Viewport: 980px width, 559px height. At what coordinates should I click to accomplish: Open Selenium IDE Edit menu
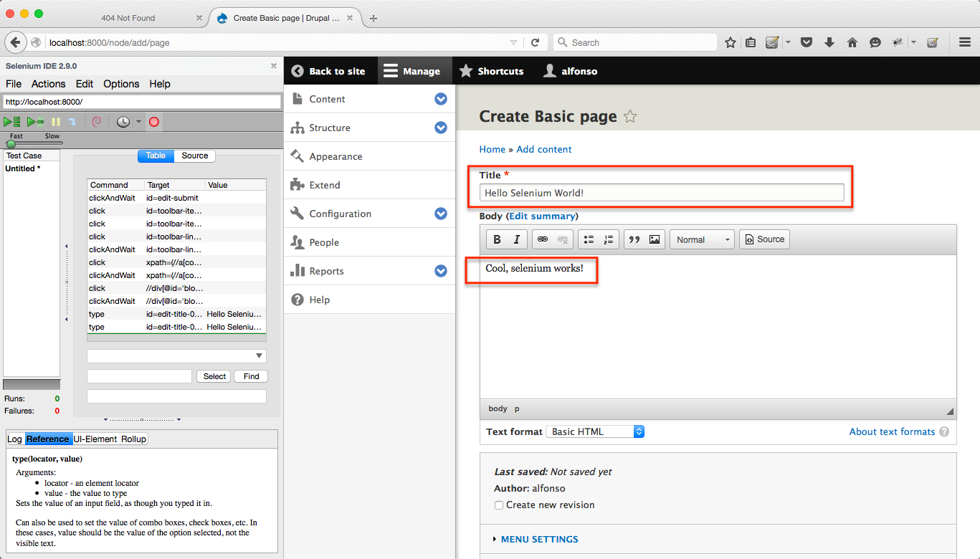point(85,84)
